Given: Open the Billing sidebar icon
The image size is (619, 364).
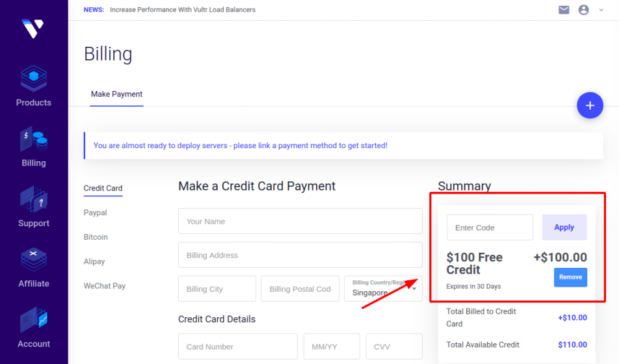Looking at the screenshot, I should 34,139.
